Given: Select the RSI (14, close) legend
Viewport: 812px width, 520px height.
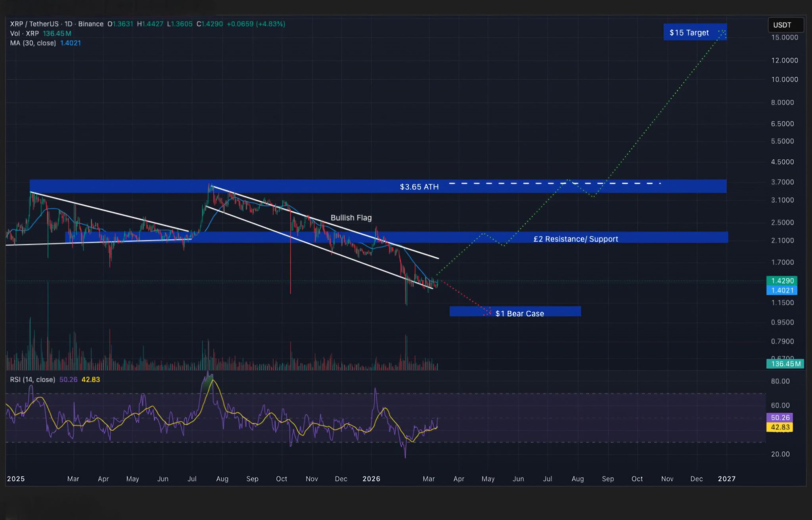Looking at the screenshot, I should point(33,379).
